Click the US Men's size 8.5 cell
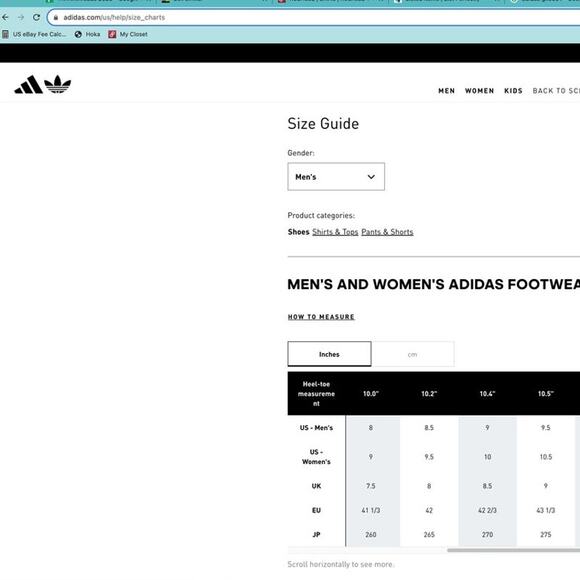The image size is (580, 580). [429, 428]
